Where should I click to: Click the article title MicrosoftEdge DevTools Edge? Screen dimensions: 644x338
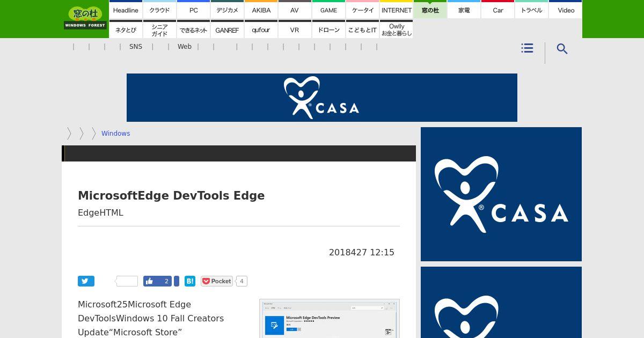[x=171, y=195]
